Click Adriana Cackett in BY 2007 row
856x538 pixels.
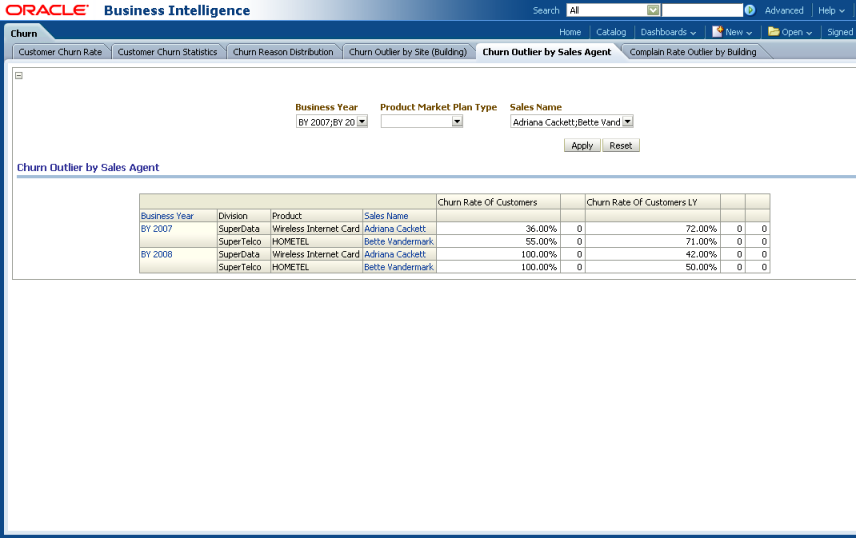click(395, 229)
